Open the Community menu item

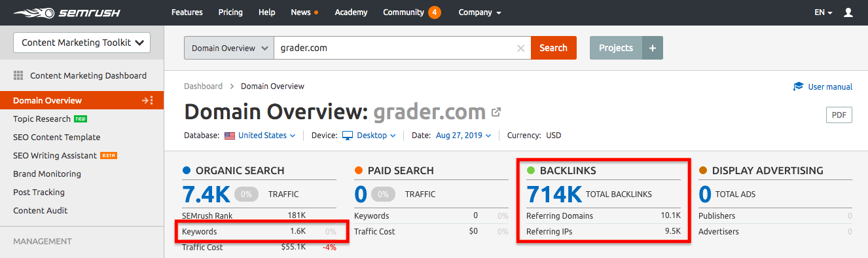(x=404, y=12)
